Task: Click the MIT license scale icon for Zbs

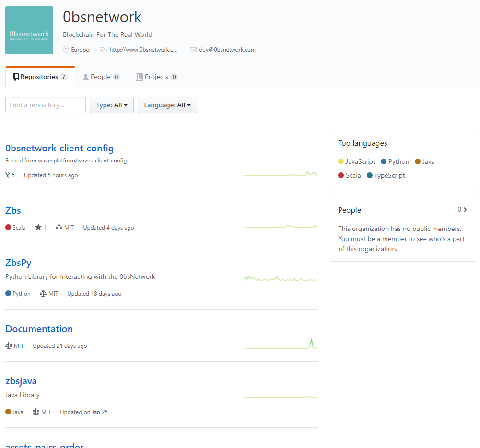Action: pyautogui.click(x=59, y=227)
